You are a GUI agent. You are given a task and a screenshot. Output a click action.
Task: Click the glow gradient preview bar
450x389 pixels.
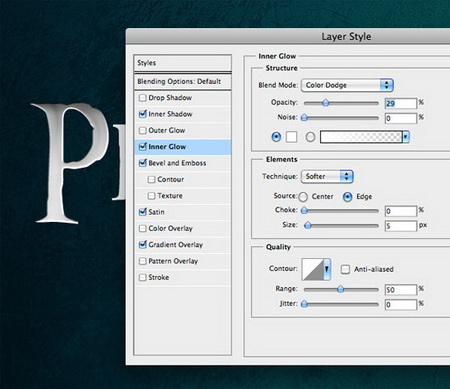(x=361, y=137)
